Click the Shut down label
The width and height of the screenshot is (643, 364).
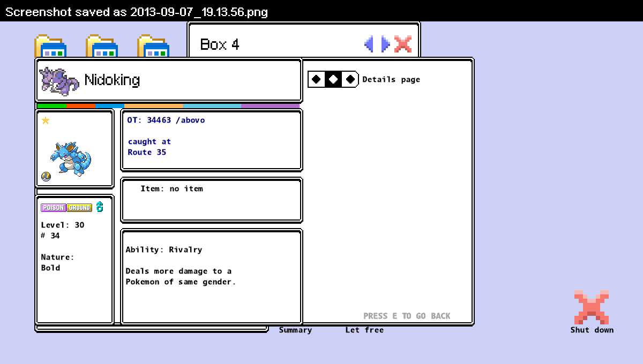pos(592,330)
